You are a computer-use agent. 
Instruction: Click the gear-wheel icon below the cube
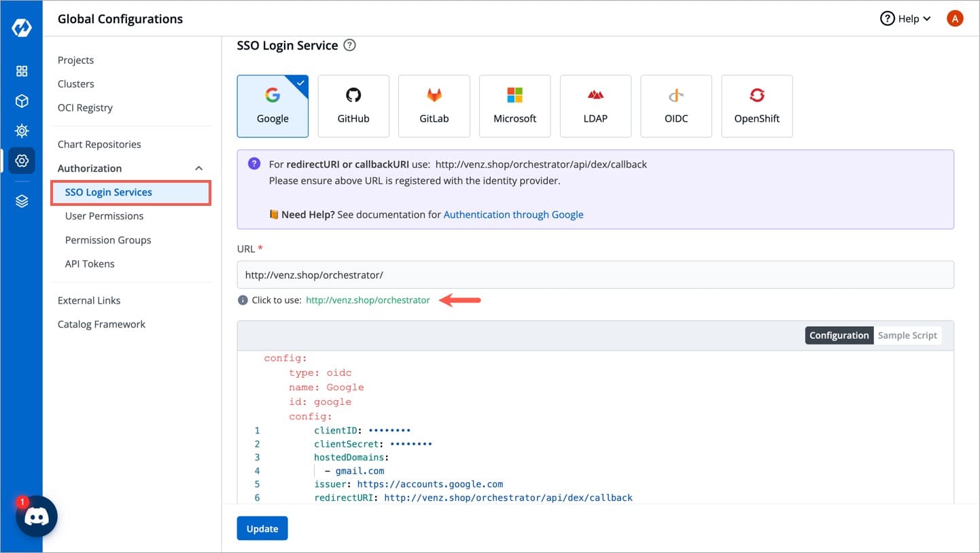coord(22,130)
